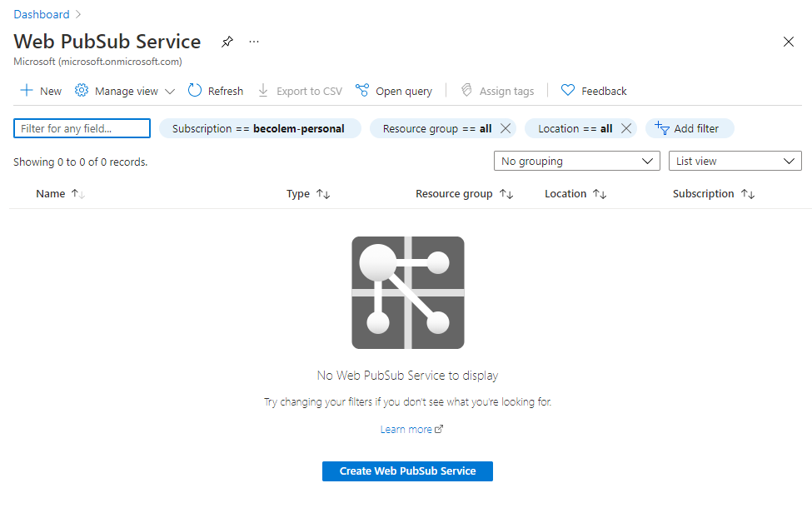Refresh the resource list
This screenshot has height=513, width=812.
click(x=216, y=91)
